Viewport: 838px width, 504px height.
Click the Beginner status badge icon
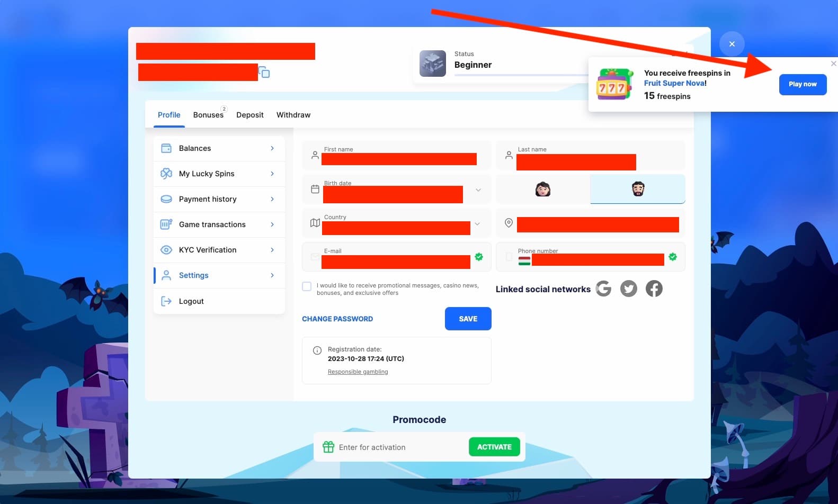click(x=433, y=64)
